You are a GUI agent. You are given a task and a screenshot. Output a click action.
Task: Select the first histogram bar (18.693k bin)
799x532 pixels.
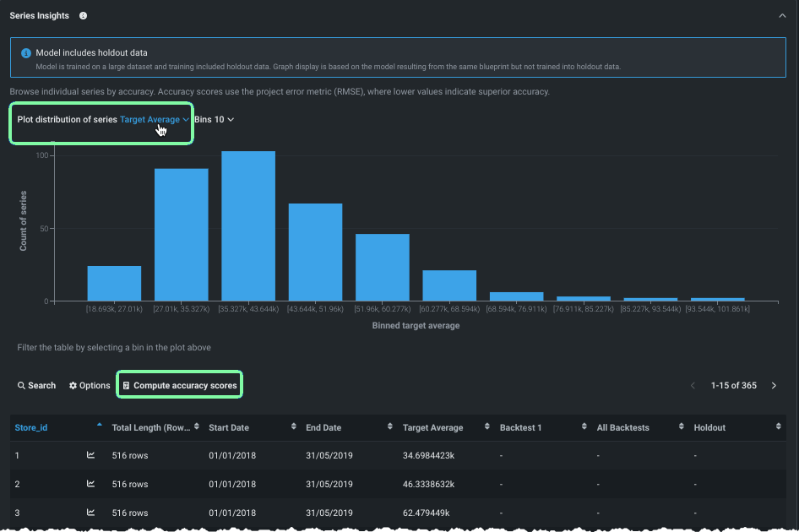pos(114,284)
